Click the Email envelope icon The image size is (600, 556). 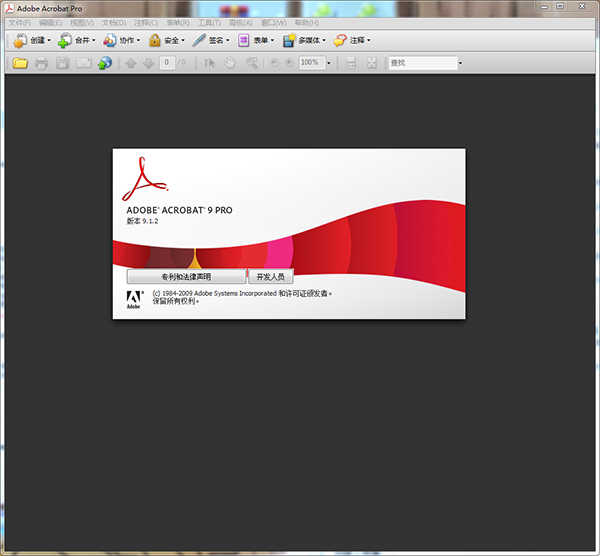[84, 63]
